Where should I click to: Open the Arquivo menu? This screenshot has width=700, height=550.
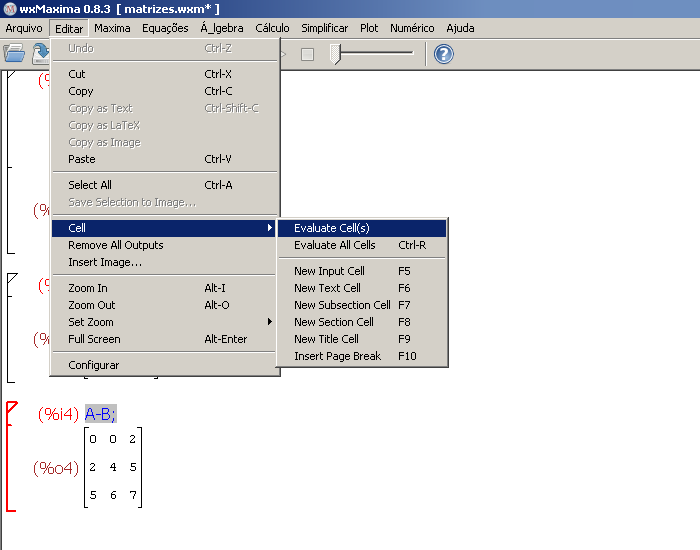(x=24, y=28)
